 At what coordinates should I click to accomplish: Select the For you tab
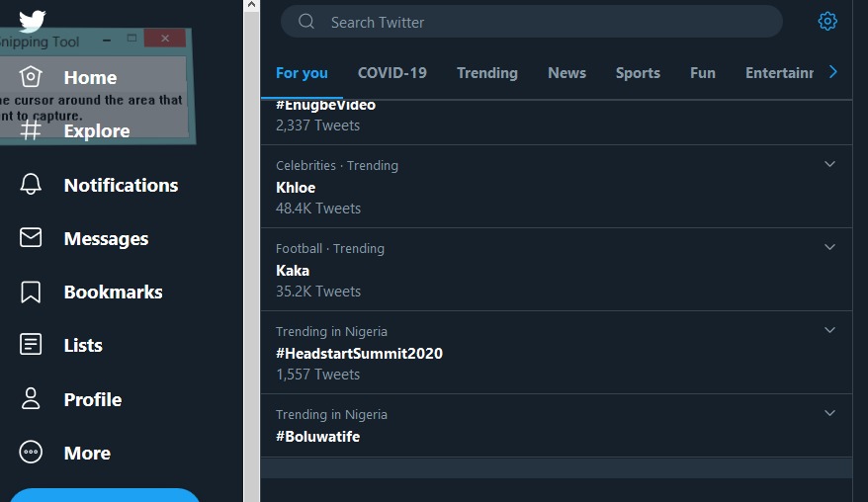[302, 73]
